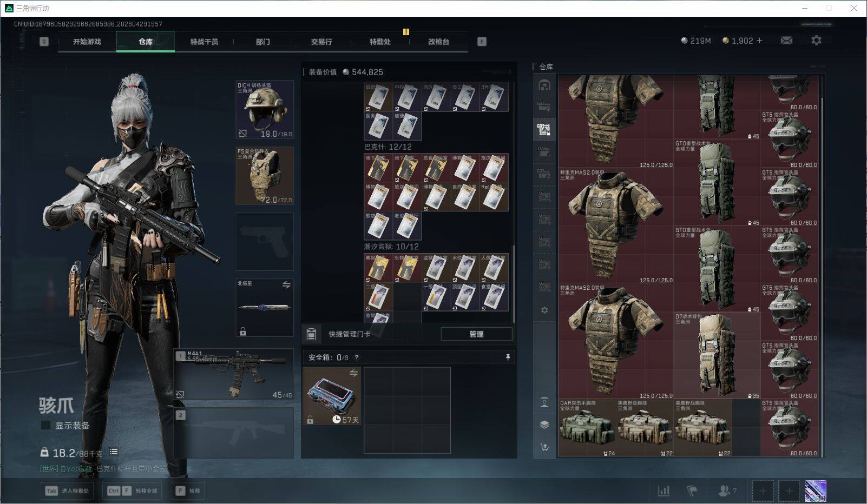Open the help question mark beside 安全箱
The image size is (867, 504).
tap(356, 357)
